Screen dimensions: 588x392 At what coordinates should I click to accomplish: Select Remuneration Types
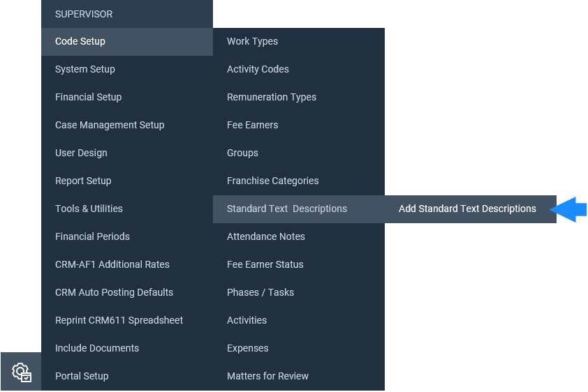tap(299, 98)
